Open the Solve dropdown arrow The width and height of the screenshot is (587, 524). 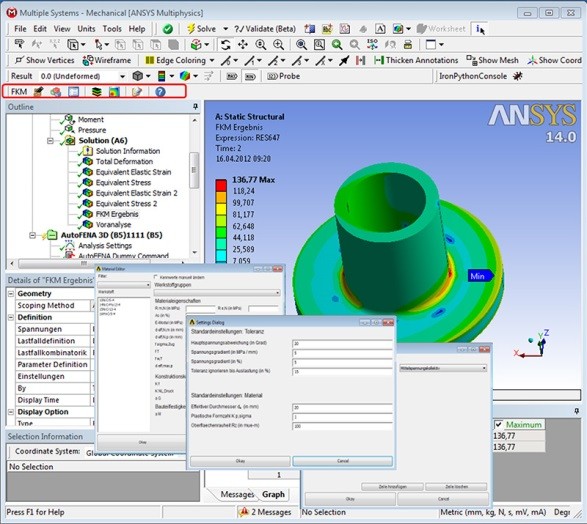pyautogui.click(x=225, y=29)
